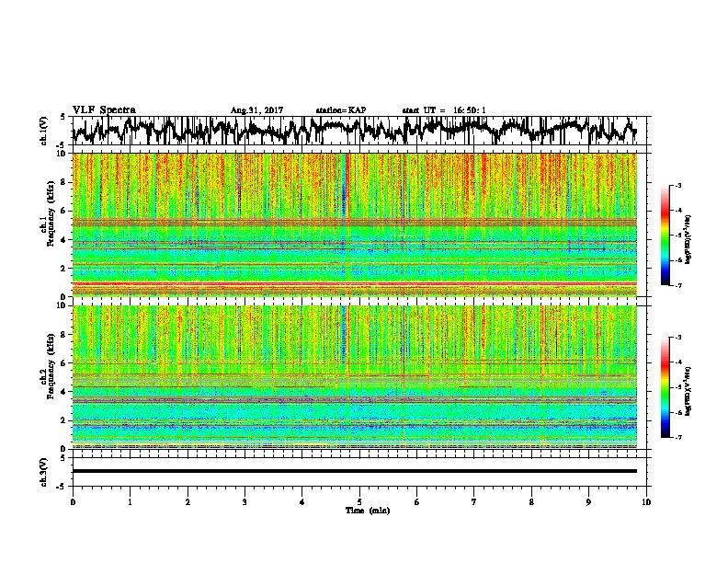Click the ch.2 colorbar log(PSD) label
The height and width of the screenshot is (563, 728).
(688, 392)
